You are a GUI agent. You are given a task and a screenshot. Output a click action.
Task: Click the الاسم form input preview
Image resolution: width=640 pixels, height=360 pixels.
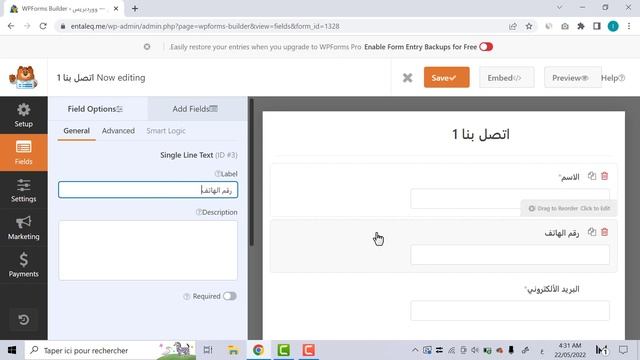point(510,199)
